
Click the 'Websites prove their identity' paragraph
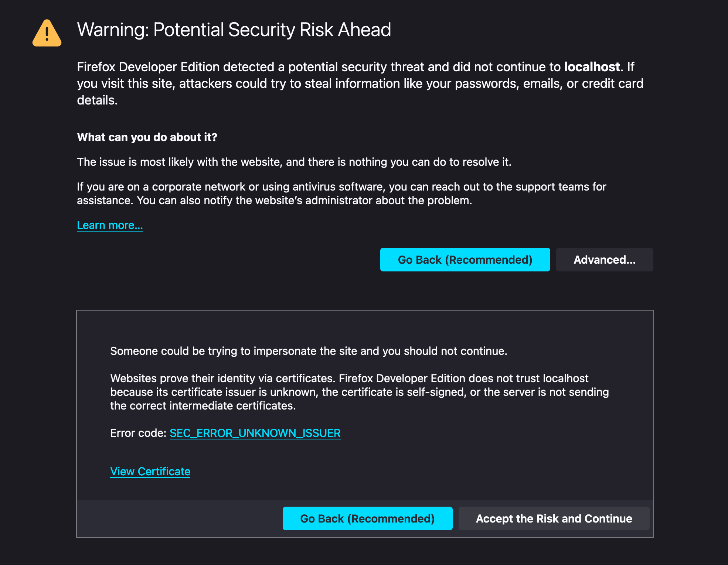tap(349, 379)
